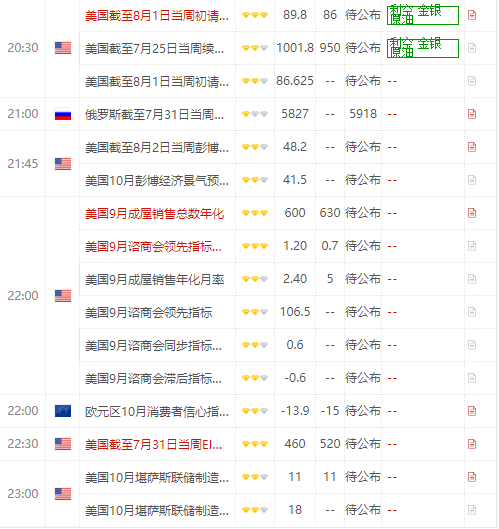Click the one-star importance rating in the Russia row
499x529 pixels.
255,114
